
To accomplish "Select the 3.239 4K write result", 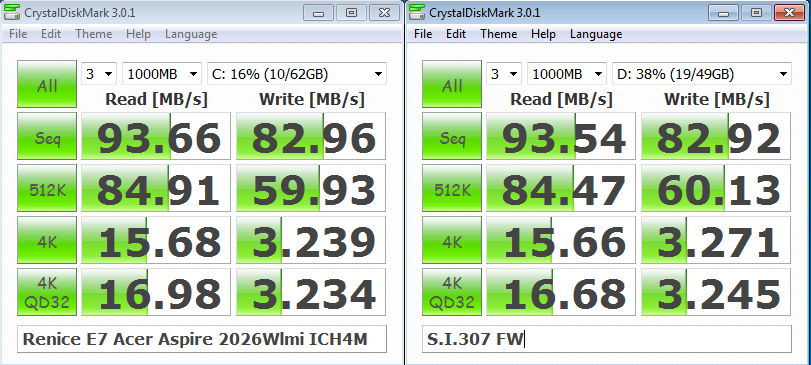I will 311,240.
